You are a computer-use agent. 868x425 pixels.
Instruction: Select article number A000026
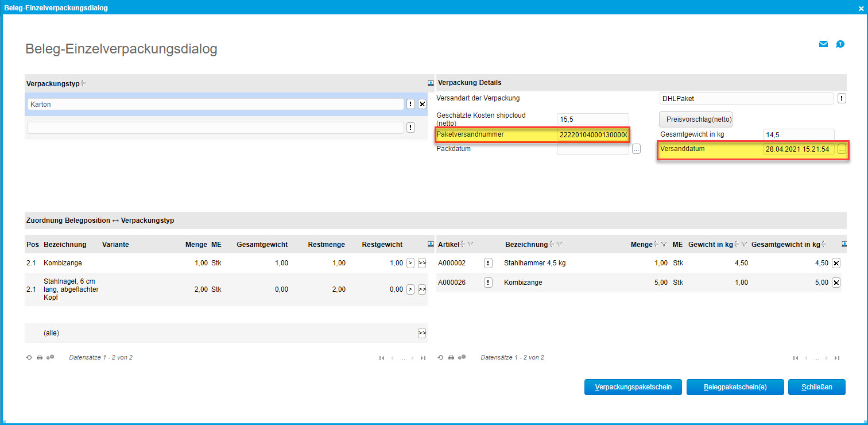tap(452, 283)
